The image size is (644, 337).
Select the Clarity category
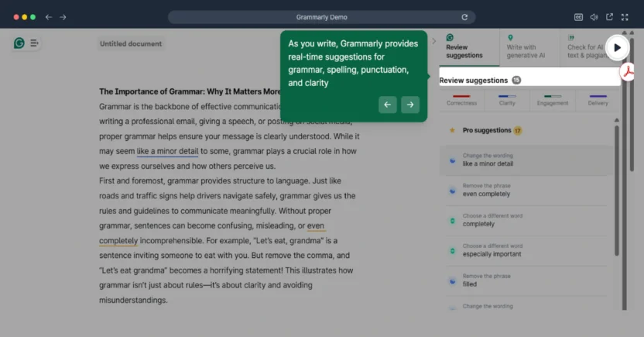tap(507, 100)
